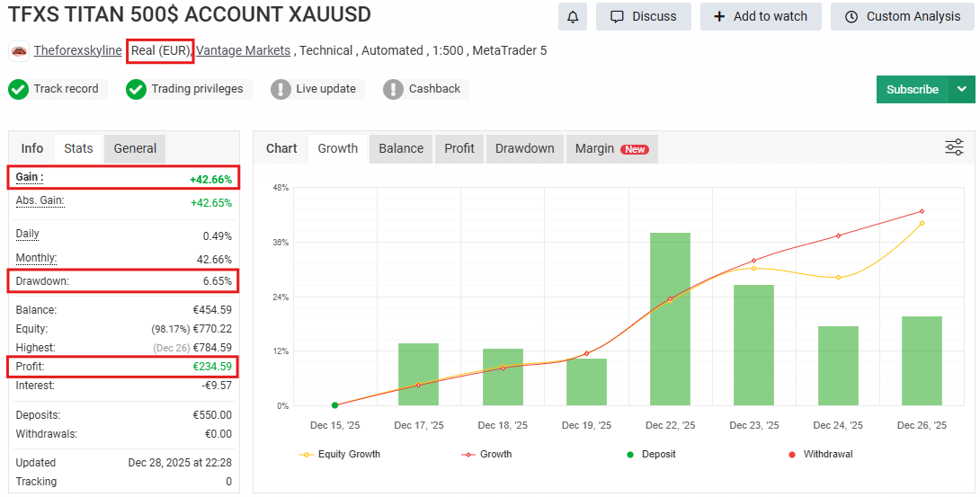Viewport: 980px width, 497px height.
Task: Click the Theforexskyline avatar icon
Action: tap(19, 51)
